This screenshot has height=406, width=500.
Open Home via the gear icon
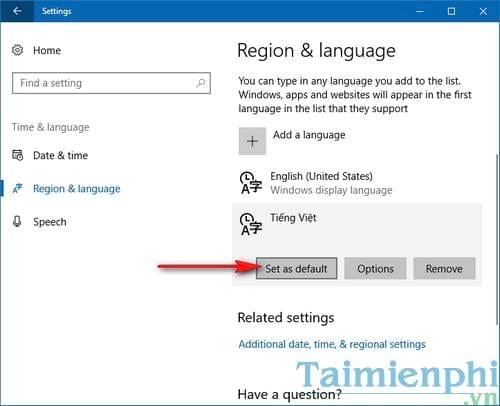point(17,50)
